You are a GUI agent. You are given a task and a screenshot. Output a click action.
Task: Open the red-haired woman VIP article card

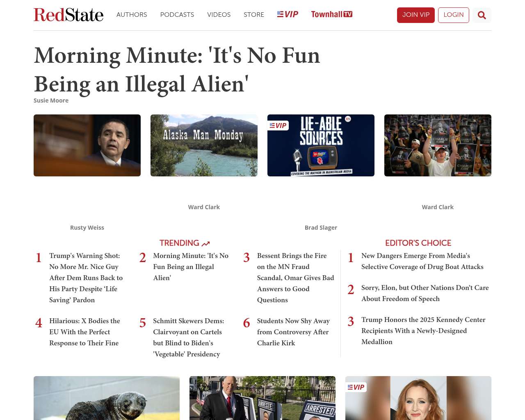418,398
